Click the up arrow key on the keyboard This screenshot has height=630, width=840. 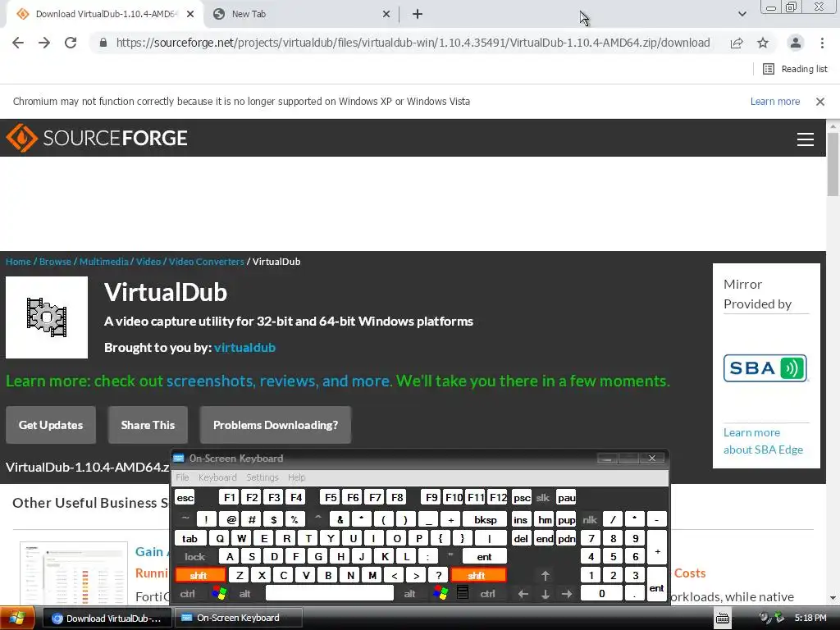(546, 575)
